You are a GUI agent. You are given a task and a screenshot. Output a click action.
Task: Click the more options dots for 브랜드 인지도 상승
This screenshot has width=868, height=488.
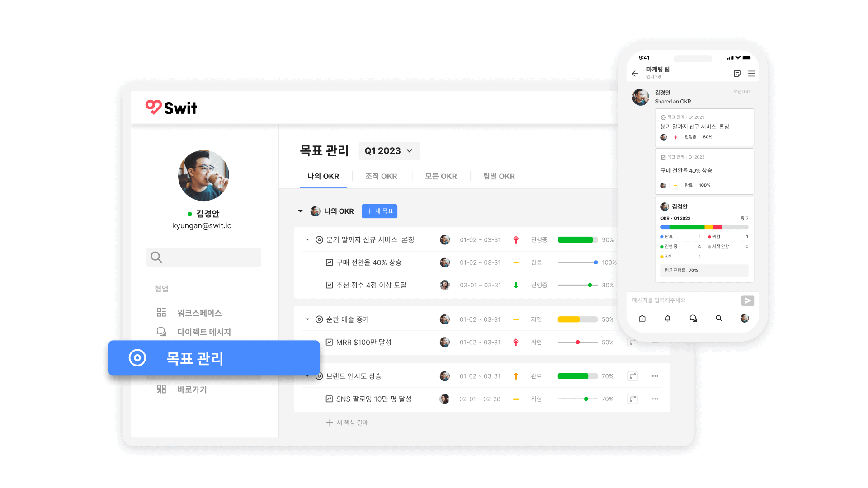pos(655,376)
